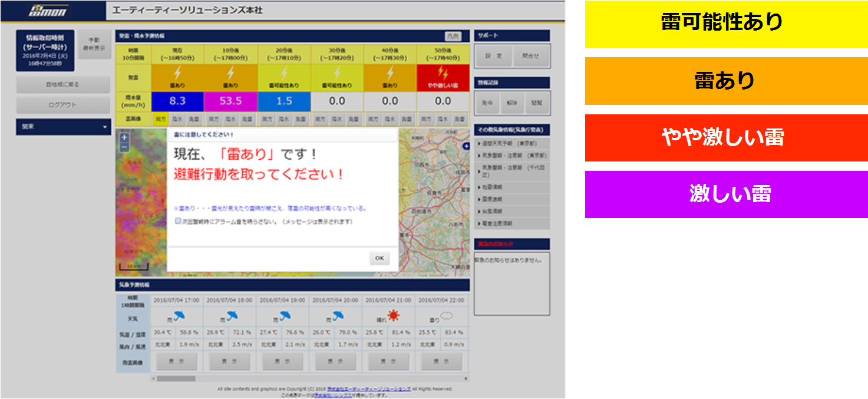This screenshot has width=868, height=399.
Task: Toggle 降水 cloud image for 20分後 column
Action: [x=283, y=119]
